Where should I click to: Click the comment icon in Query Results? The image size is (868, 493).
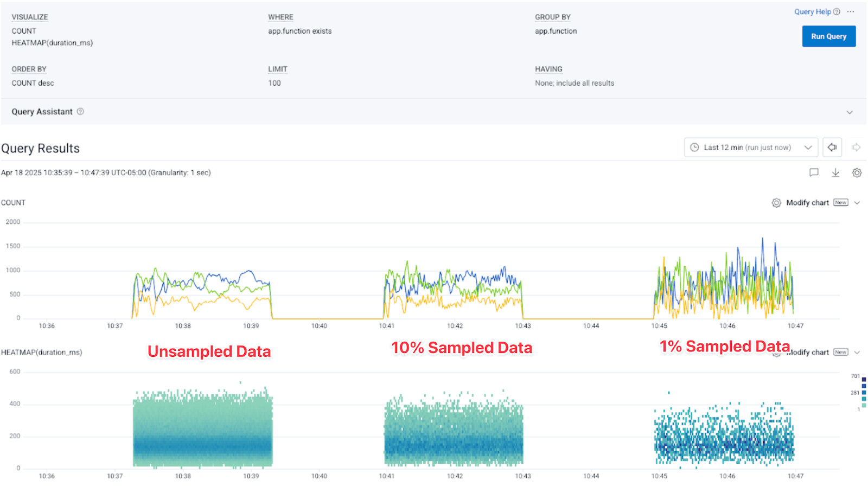pos(814,172)
